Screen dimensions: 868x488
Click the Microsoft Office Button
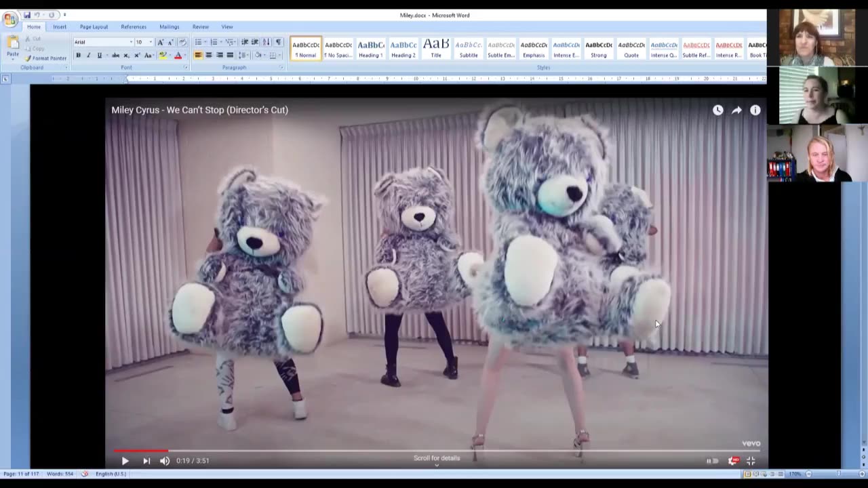[9, 18]
